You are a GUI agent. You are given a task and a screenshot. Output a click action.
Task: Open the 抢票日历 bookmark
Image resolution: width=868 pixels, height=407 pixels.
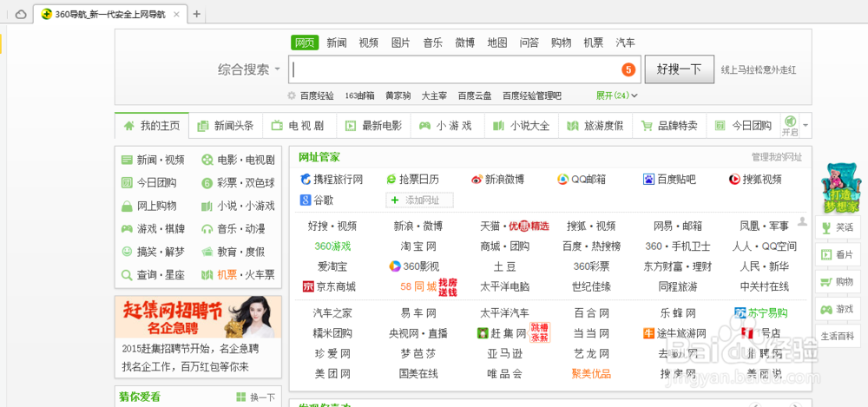[413, 180]
